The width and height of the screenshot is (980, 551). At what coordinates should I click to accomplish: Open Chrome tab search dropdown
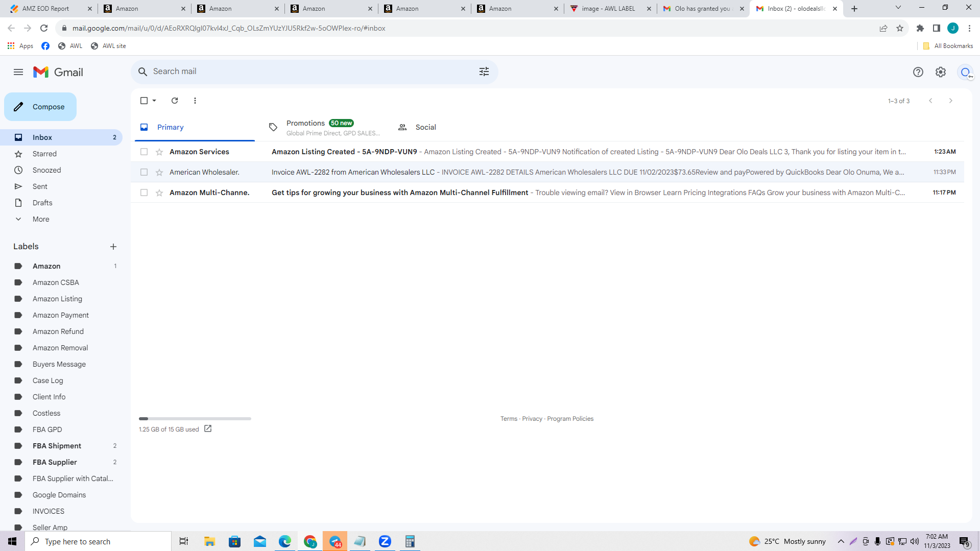coord(898,8)
